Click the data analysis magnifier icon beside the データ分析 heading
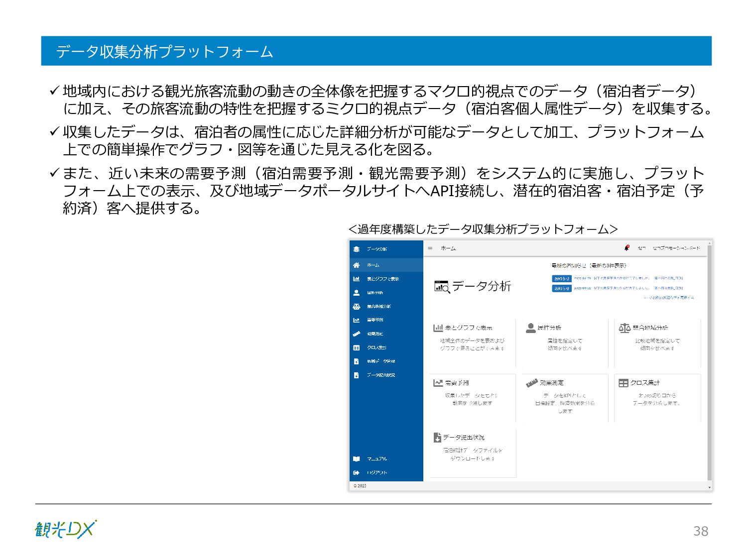 point(442,287)
